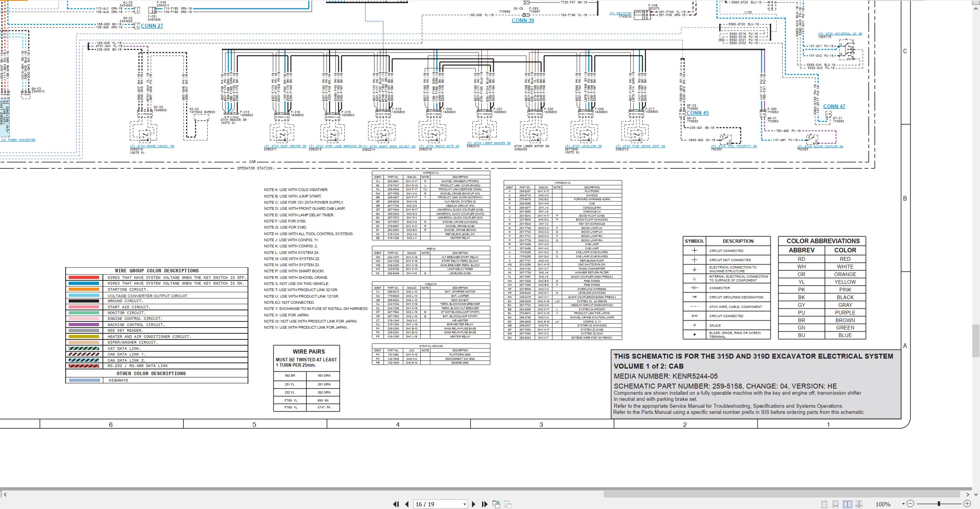The height and width of the screenshot is (509, 980).
Task: Go to the first page
Action: tap(396, 504)
